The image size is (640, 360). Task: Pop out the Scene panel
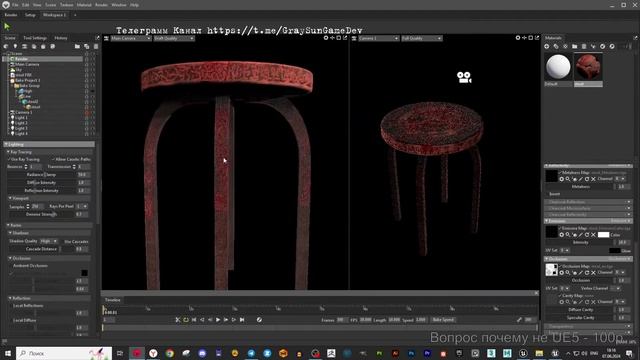point(97,38)
